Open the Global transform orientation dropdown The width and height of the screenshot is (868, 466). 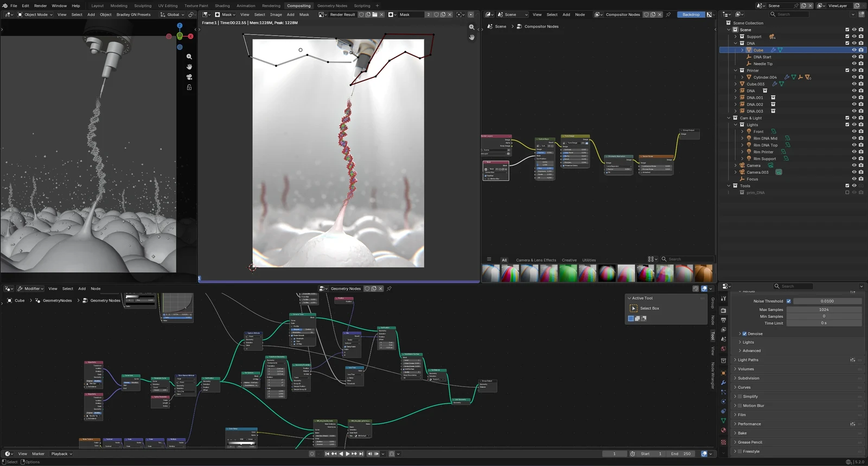(171, 15)
